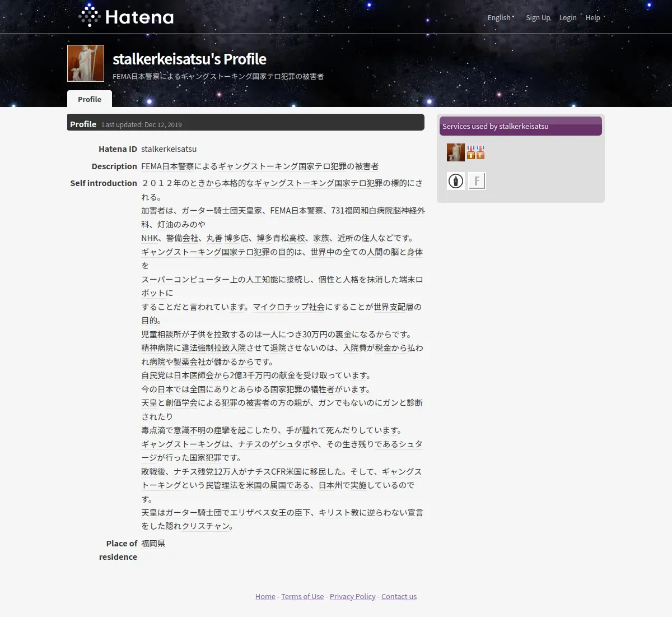Viewport: 672px width, 617px height.
Task: Click the NHK keyword link in self introduction
Action: point(150,238)
